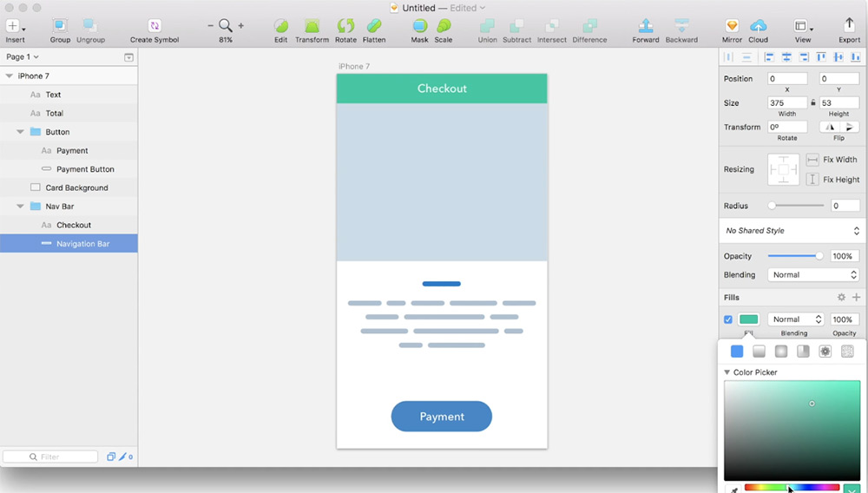868x493 pixels.
Task: Select the Payment Button layer
Action: click(x=85, y=169)
